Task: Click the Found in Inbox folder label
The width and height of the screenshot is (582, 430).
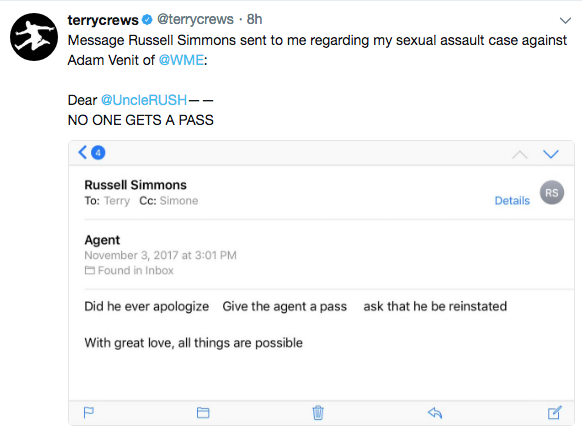Action: point(129,270)
